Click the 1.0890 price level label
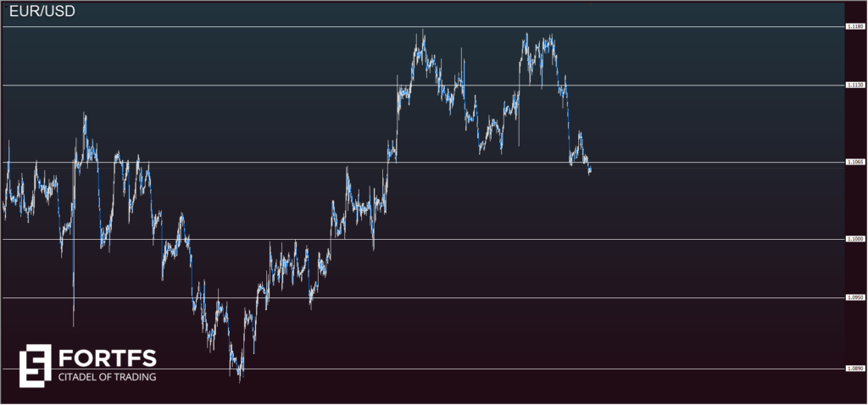Image resolution: width=868 pixels, height=405 pixels. pyautogui.click(x=854, y=369)
